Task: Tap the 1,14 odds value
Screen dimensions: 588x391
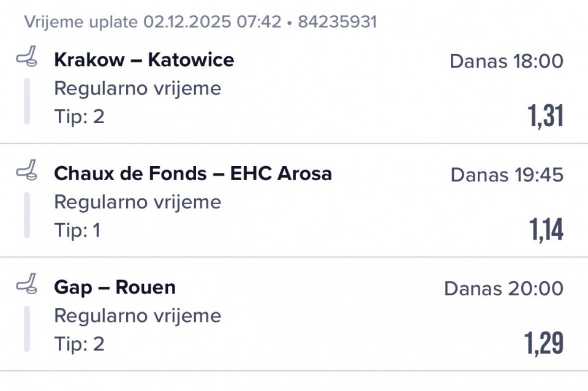Action: point(546,230)
